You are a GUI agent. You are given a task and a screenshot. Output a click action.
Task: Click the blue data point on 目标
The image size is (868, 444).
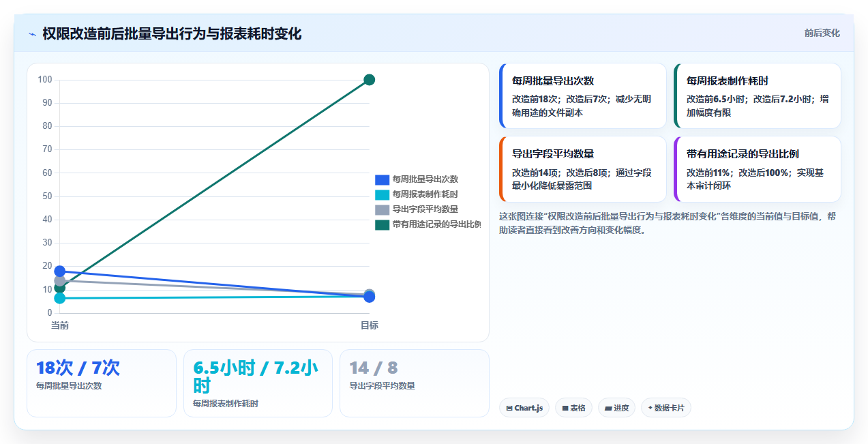click(x=369, y=297)
